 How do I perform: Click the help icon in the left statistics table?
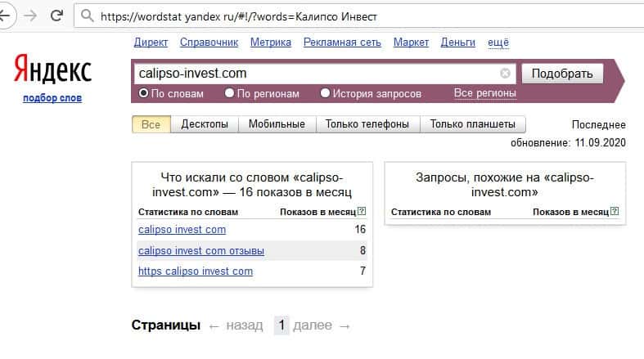362,212
